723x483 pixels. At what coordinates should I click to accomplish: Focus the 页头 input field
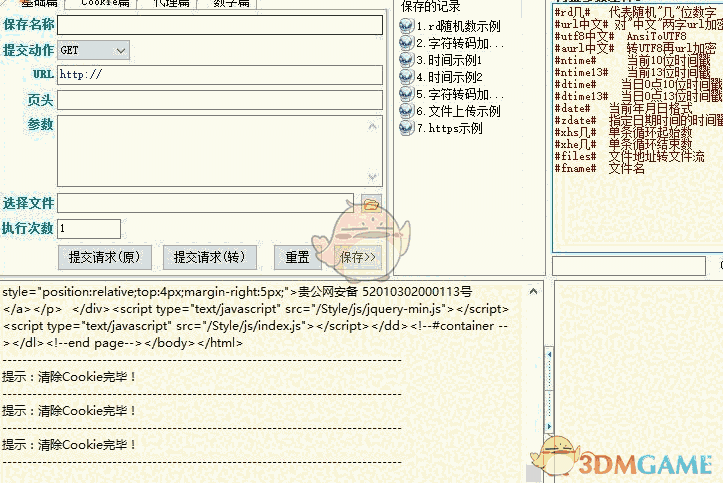coord(220,100)
